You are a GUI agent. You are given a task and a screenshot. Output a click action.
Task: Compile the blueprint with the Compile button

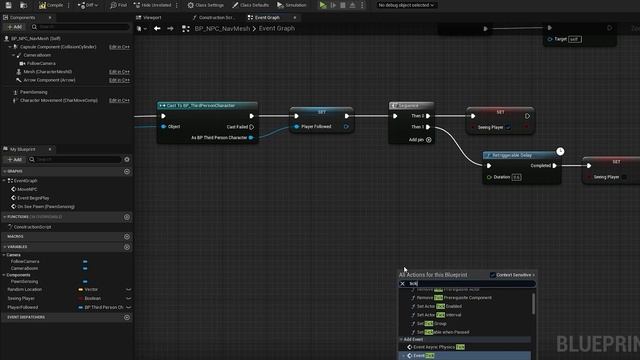tap(51, 5)
